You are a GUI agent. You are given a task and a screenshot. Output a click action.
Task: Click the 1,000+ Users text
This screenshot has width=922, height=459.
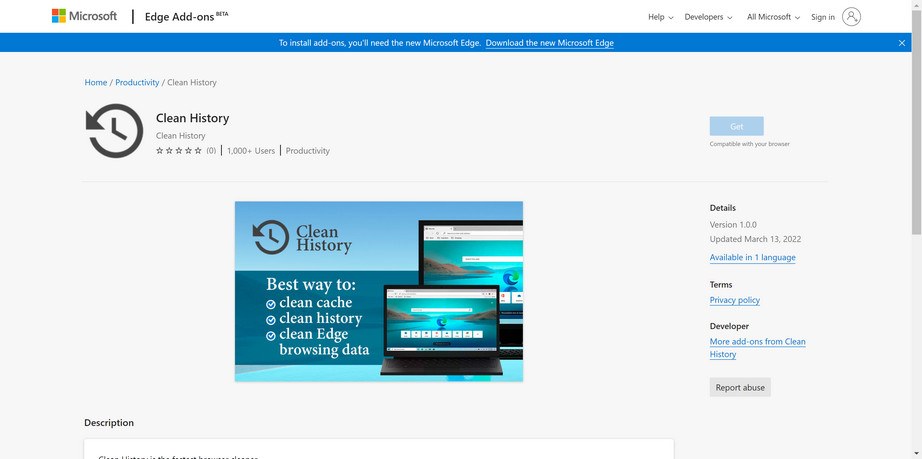(250, 151)
